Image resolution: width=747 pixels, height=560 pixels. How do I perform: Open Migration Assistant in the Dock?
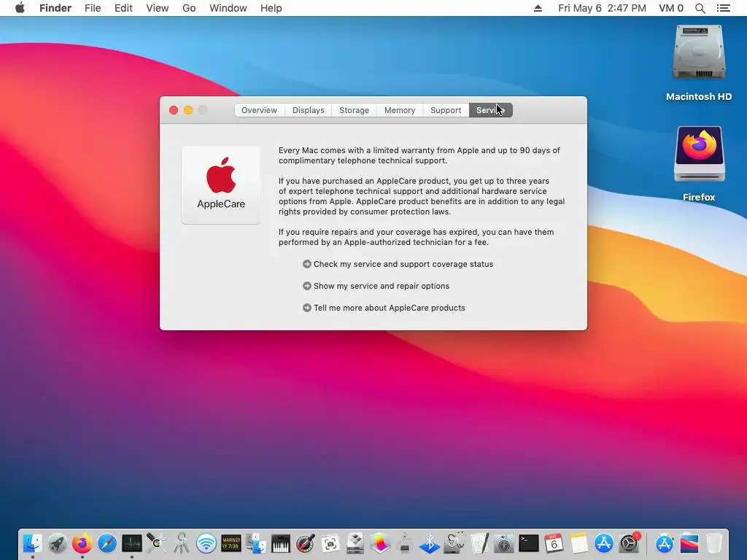pos(256,543)
